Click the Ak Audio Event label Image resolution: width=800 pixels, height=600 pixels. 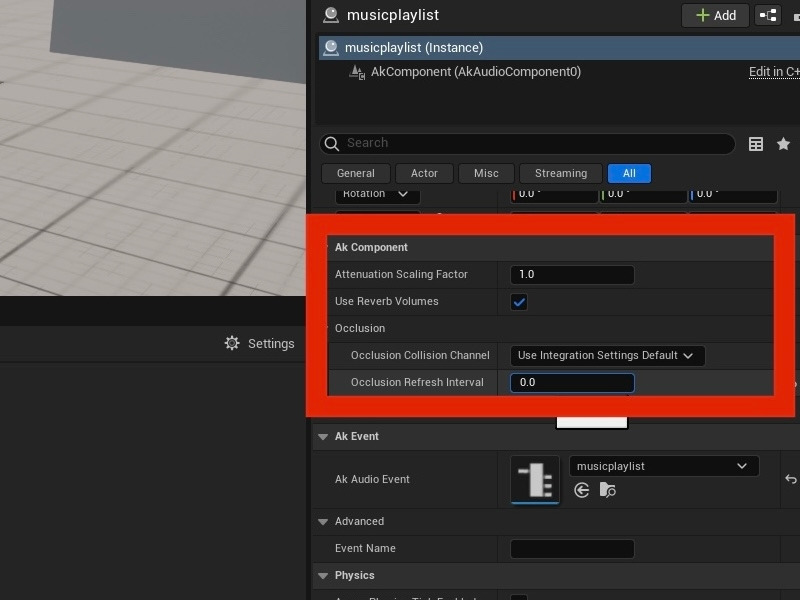tap(372, 480)
